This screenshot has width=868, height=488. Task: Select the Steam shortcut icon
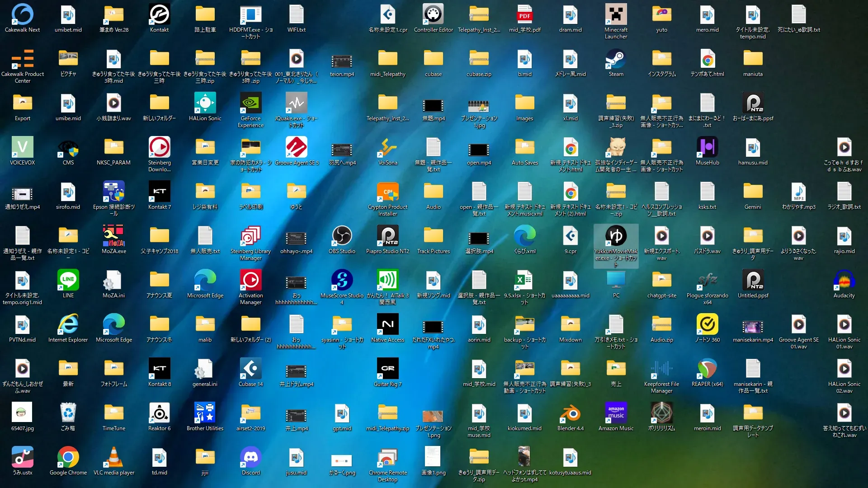[x=616, y=59]
